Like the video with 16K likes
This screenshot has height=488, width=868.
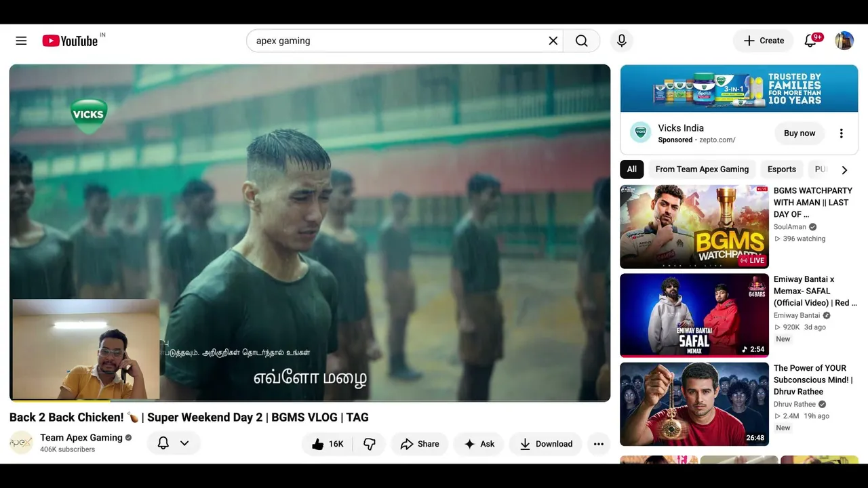328,444
